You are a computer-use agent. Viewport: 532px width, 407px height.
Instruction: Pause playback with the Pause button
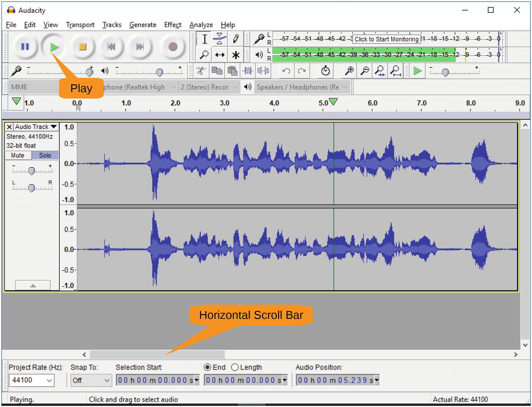pos(25,47)
